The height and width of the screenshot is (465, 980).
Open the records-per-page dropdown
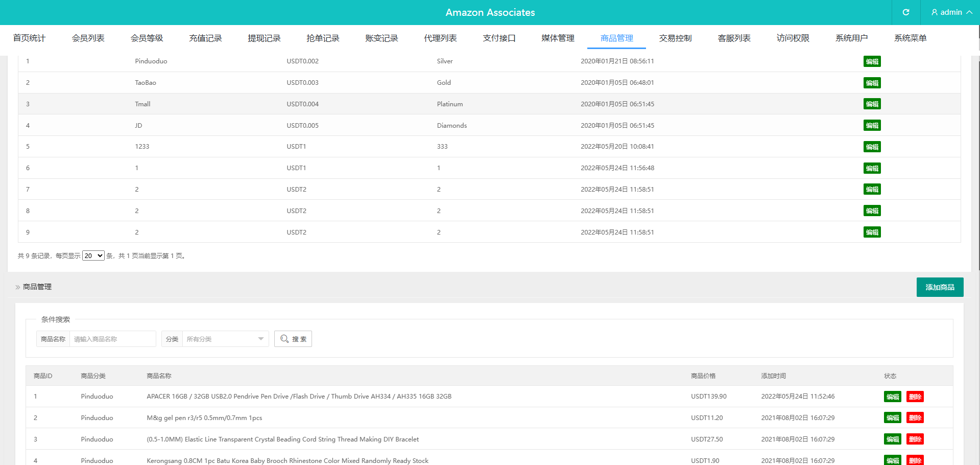point(93,256)
